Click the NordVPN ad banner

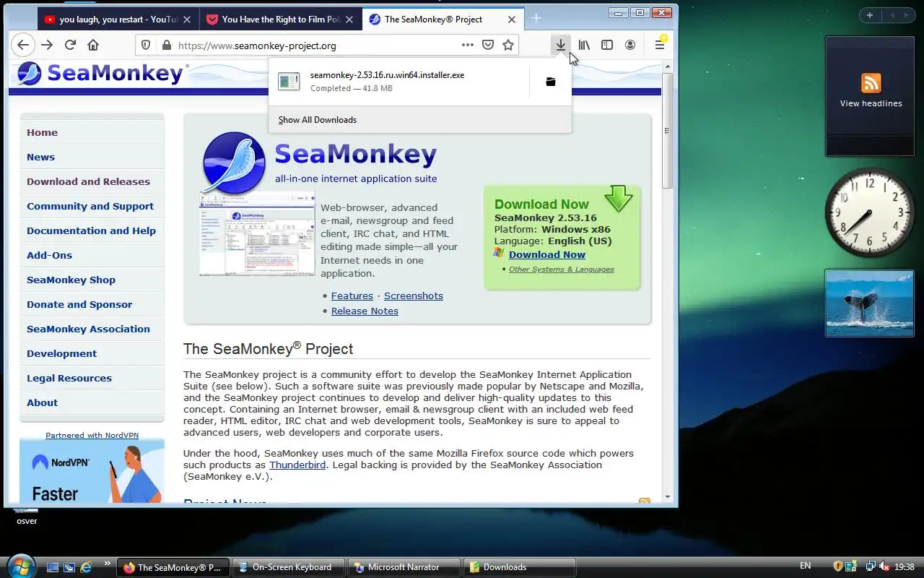[92, 471]
